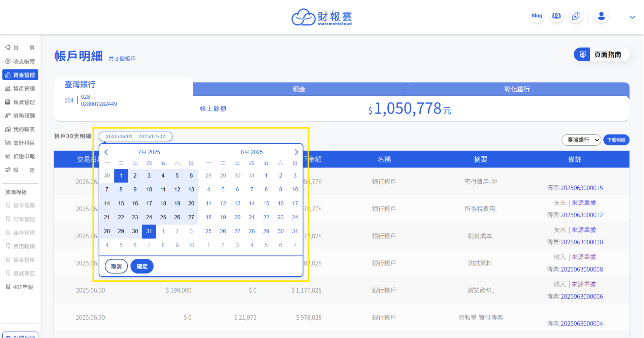Pick August 15 in the calendar
The width and height of the screenshot is (644, 338).
(266, 203)
